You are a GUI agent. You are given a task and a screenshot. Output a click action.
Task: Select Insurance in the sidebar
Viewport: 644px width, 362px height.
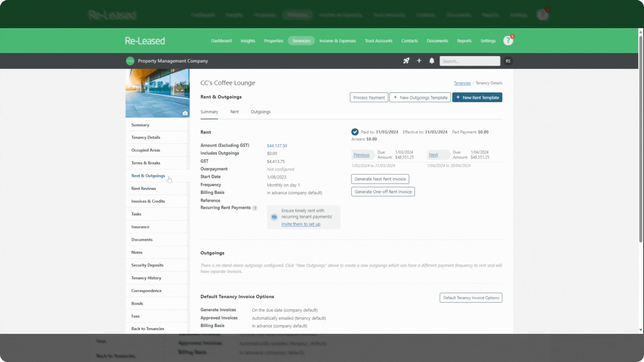(x=157, y=227)
